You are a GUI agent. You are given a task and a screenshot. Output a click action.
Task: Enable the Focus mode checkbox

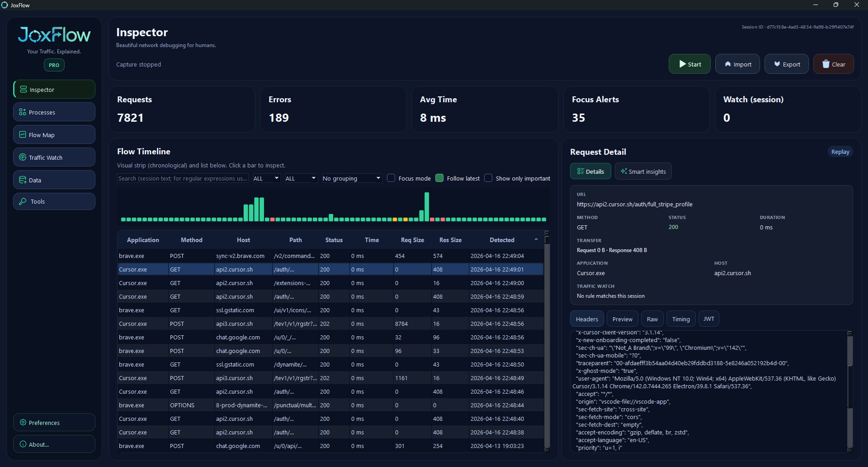392,178
